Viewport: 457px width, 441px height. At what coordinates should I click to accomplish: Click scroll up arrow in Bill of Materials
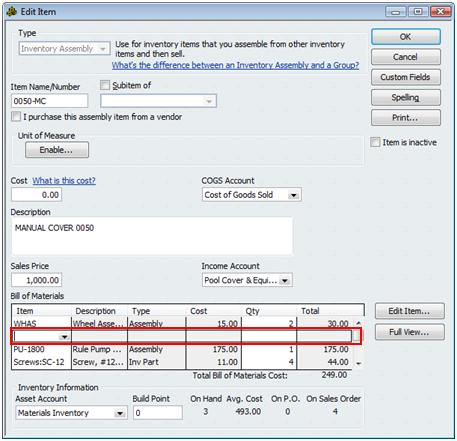point(358,323)
